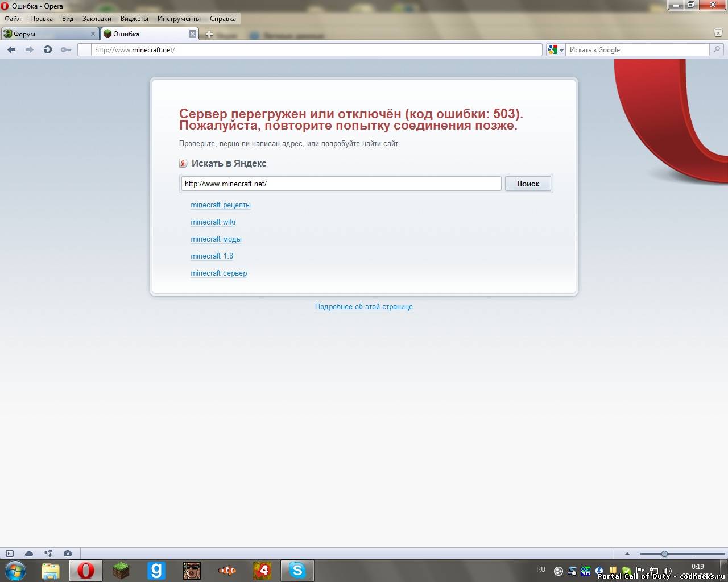
Task: Open the 'minecraft моды' suggestion
Action: (x=216, y=239)
